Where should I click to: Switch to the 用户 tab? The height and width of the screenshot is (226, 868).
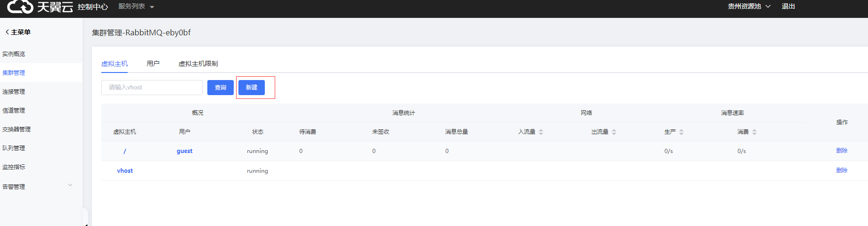click(153, 64)
